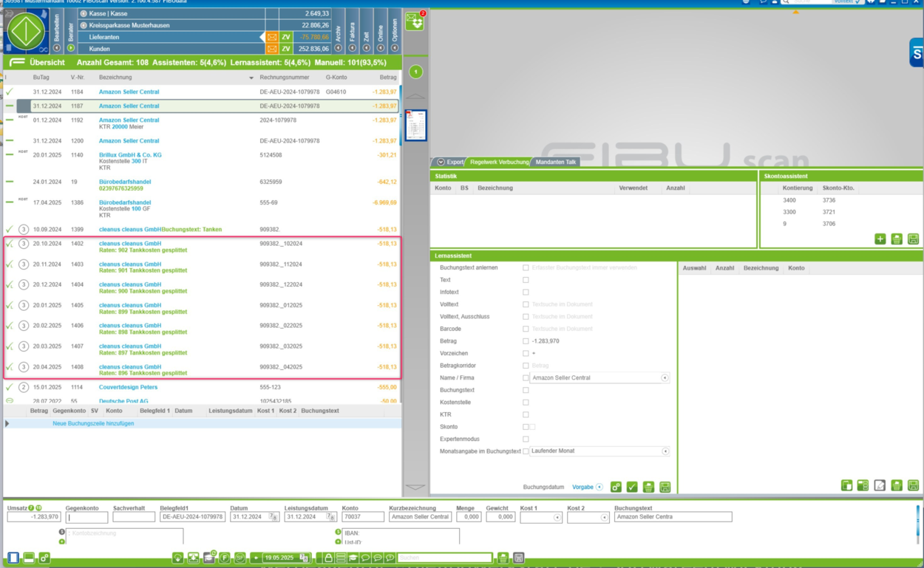This screenshot has height=568, width=924.
Task: Open the Datum calendar picker icon
Action: 273,517
